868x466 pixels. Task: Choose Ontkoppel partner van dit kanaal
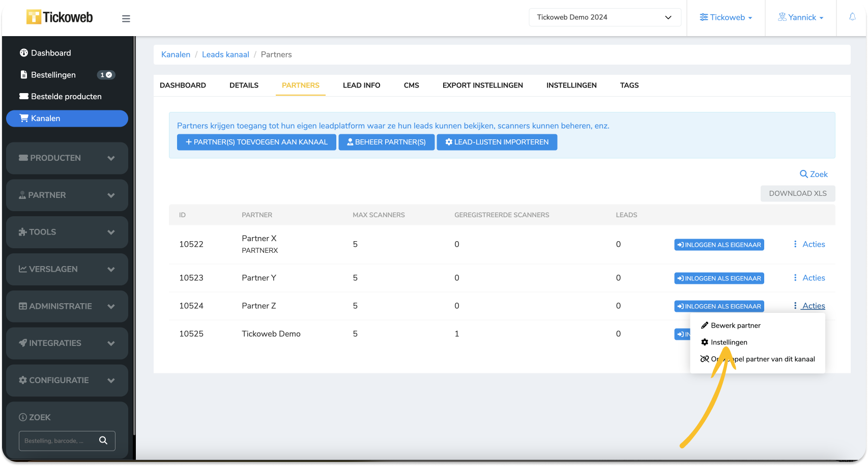(758, 359)
